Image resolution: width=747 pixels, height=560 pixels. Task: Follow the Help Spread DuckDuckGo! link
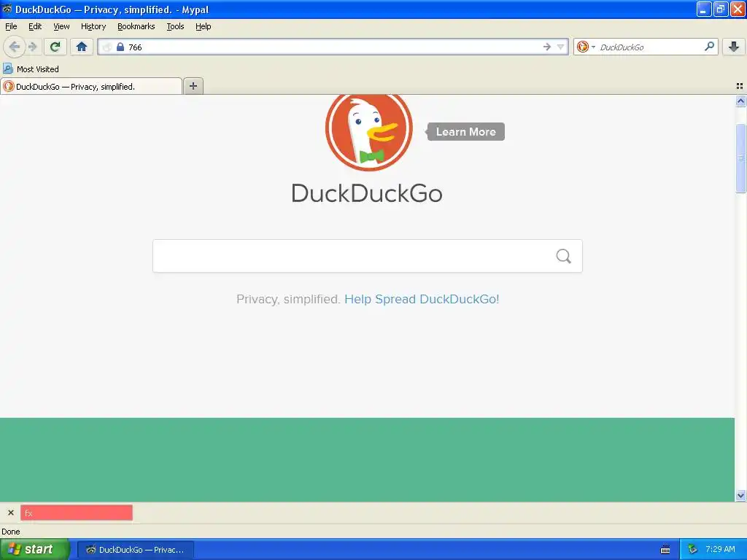[422, 299]
